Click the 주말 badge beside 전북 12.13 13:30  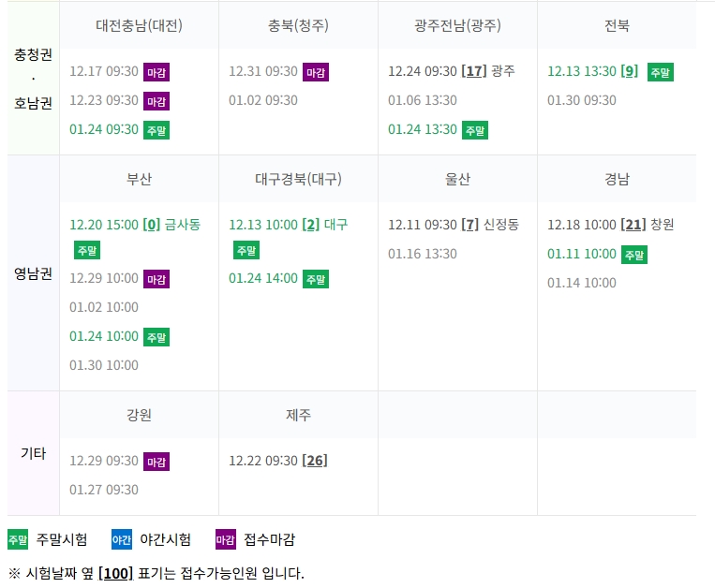pyautogui.click(x=661, y=72)
